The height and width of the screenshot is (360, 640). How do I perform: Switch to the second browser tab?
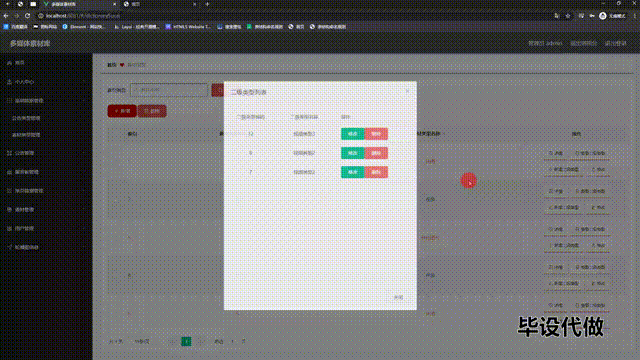tap(159, 4)
